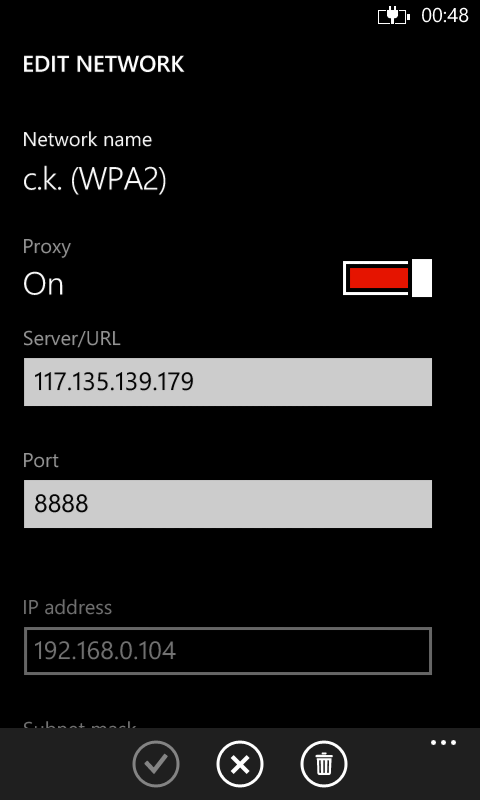Tap the EDIT NETWORK page title
Viewport: 480px width, 800px height.
point(104,64)
